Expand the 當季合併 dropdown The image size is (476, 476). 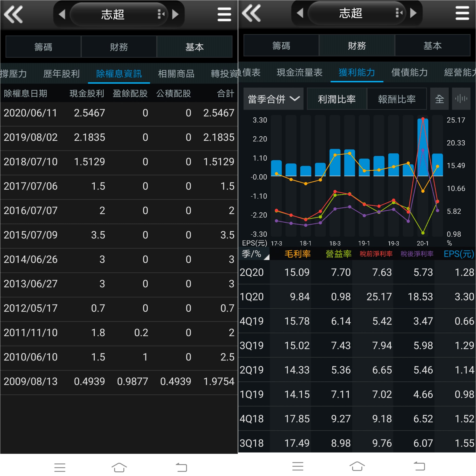tap(273, 99)
